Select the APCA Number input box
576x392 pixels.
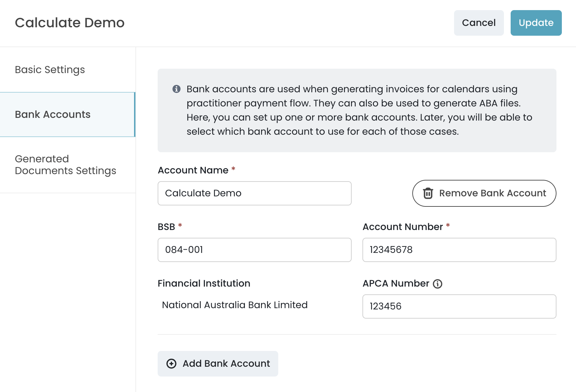coord(459,306)
